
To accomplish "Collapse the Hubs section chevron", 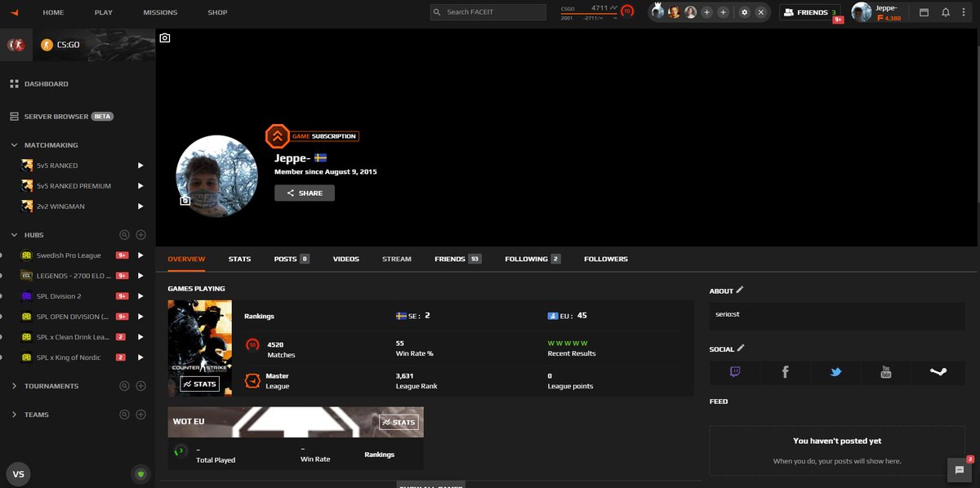I will tap(15, 235).
